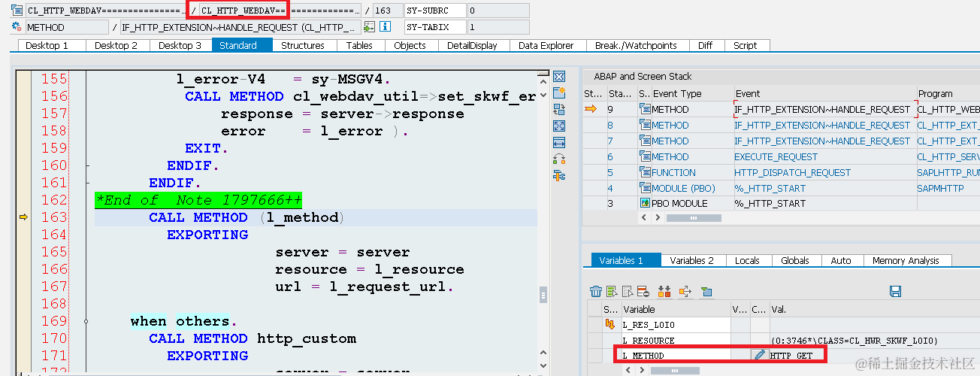The image size is (980, 376).
Task: Maximize tool with full-screen icon beside the editor
Action: point(559,126)
